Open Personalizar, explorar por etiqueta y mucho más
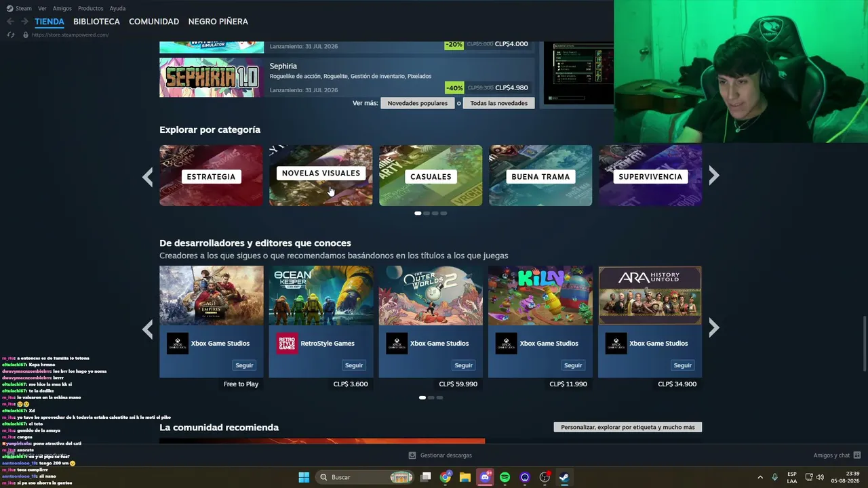Viewport: 868px width, 488px height. [628, 427]
